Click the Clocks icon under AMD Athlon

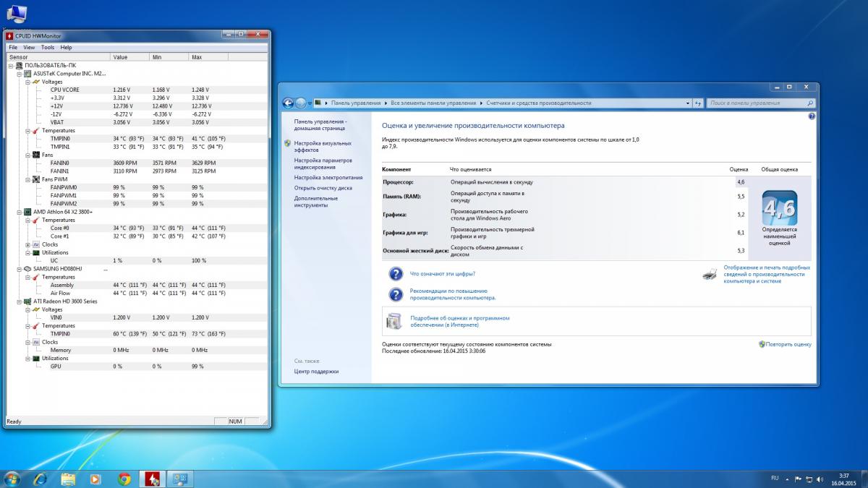35,244
